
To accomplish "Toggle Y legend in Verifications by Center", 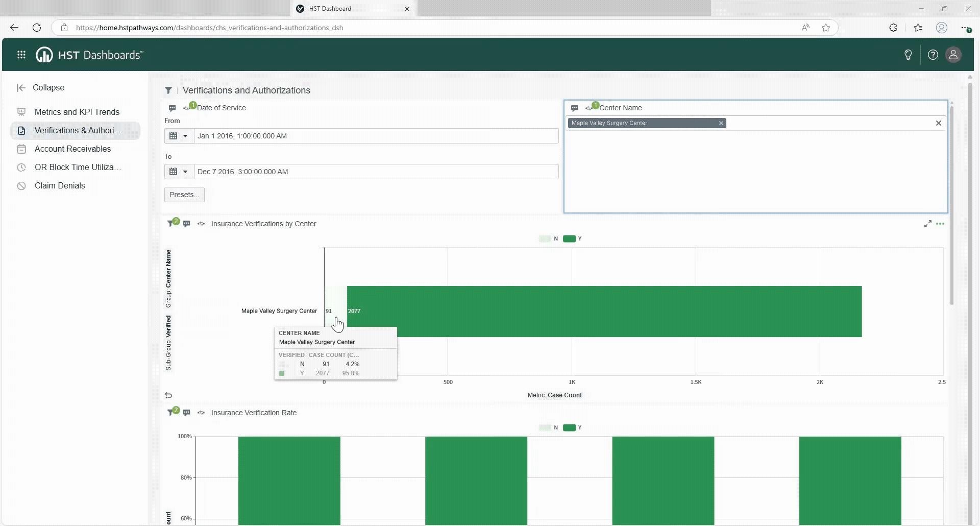I will tap(572, 238).
